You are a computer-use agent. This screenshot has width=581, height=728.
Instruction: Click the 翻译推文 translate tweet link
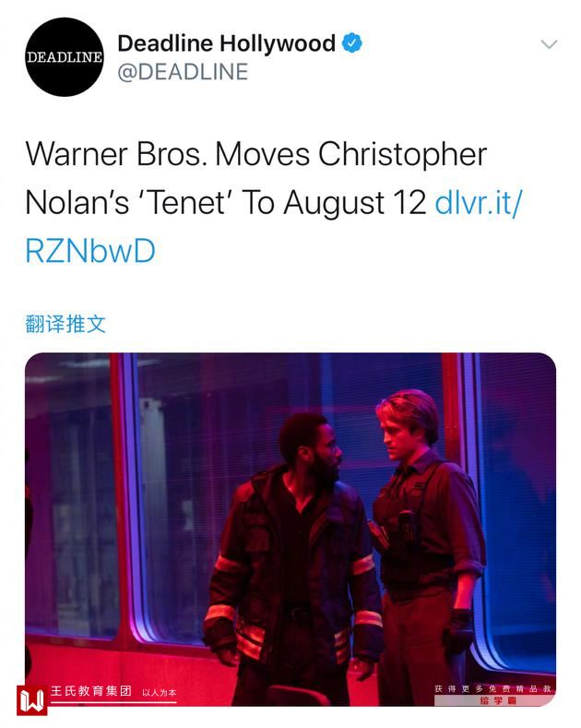pos(65,323)
